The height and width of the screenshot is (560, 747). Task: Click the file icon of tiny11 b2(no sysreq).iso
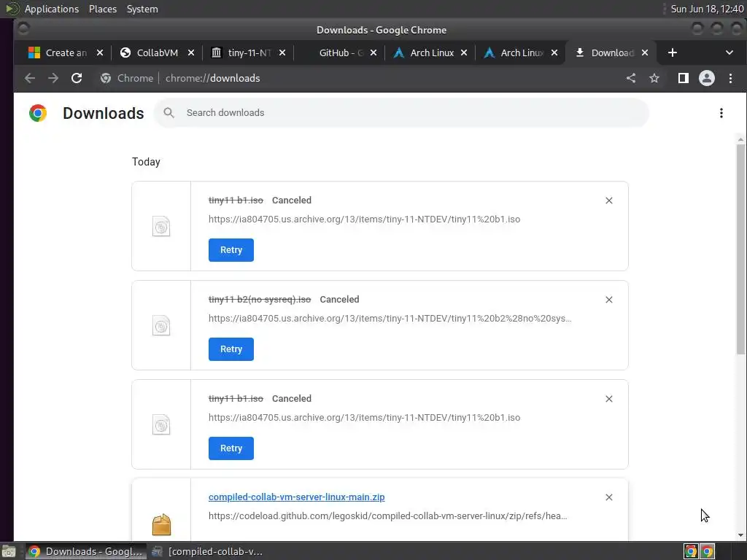(161, 326)
